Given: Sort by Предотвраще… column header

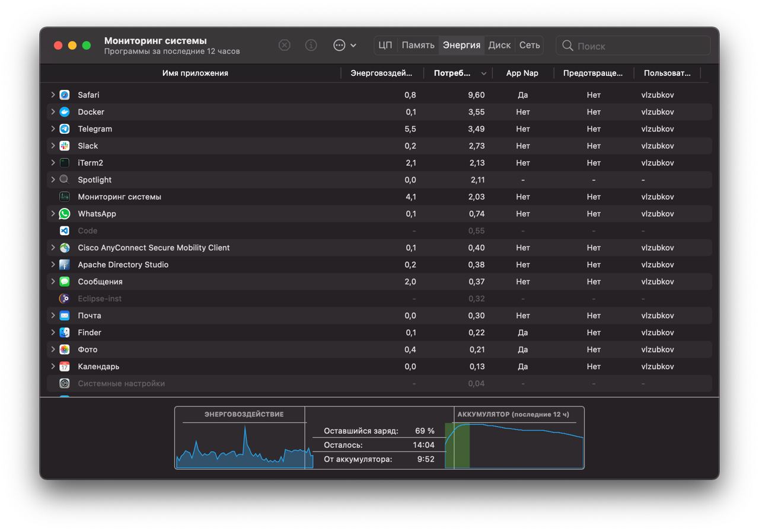Looking at the screenshot, I should click(x=593, y=73).
